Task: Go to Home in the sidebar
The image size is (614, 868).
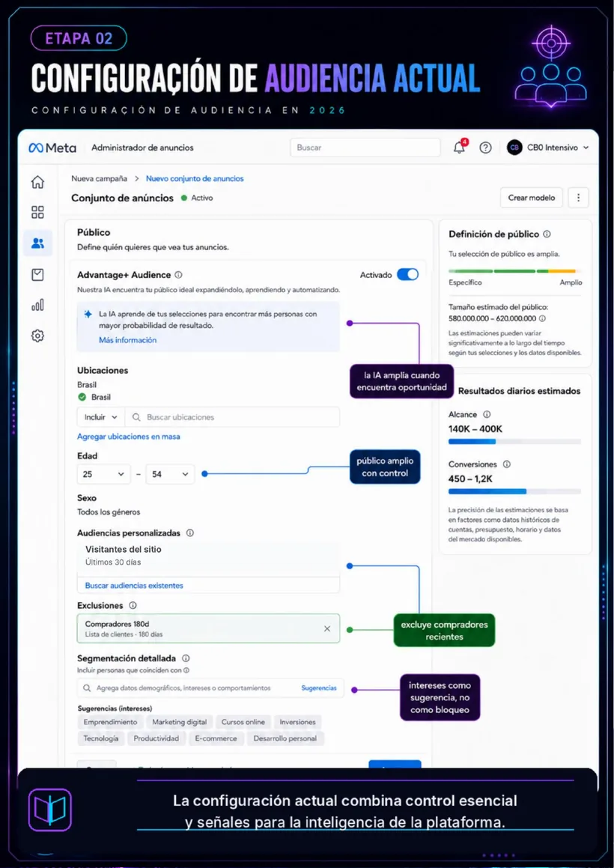Action: 37,181
